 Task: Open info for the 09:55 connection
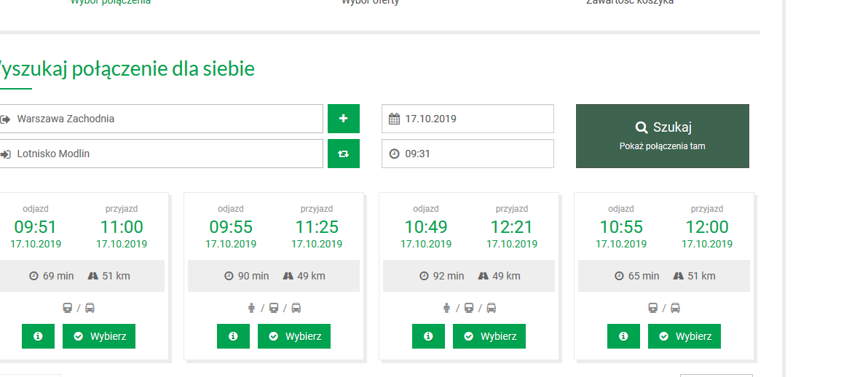[x=233, y=336]
